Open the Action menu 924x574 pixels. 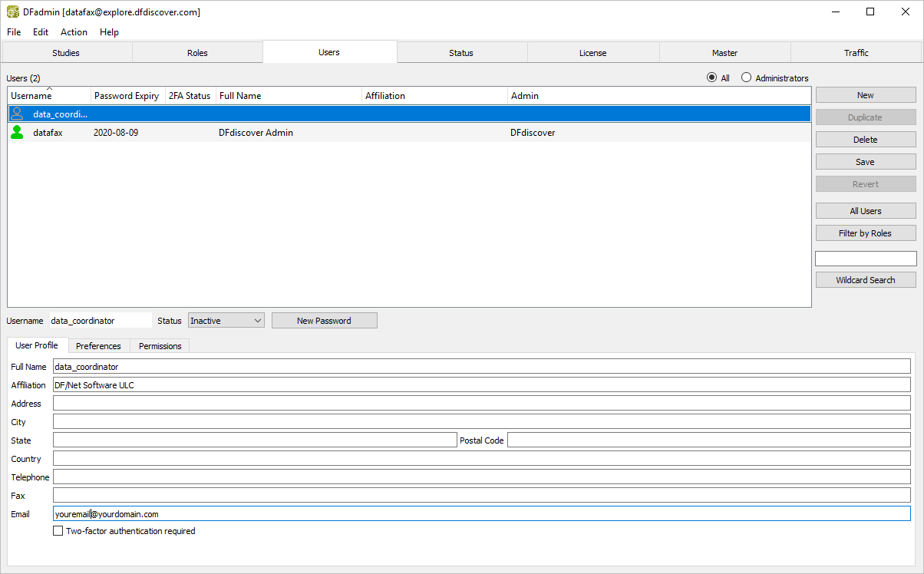[74, 32]
